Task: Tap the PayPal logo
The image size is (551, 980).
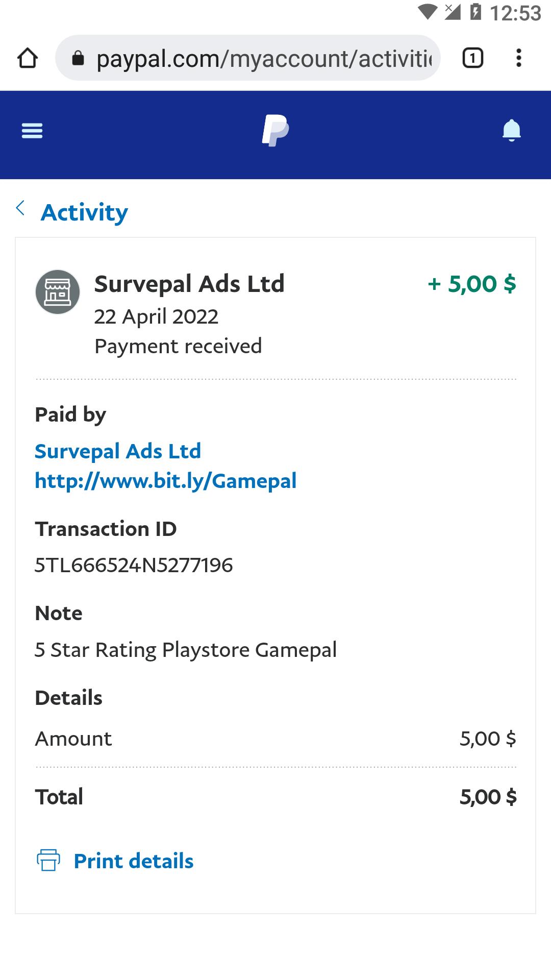Action: [x=275, y=131]
